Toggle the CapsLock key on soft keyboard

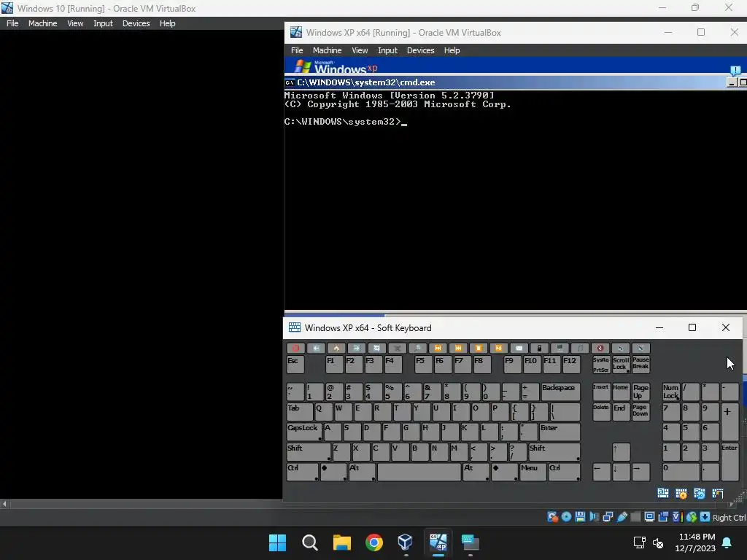tap(304, 432)
